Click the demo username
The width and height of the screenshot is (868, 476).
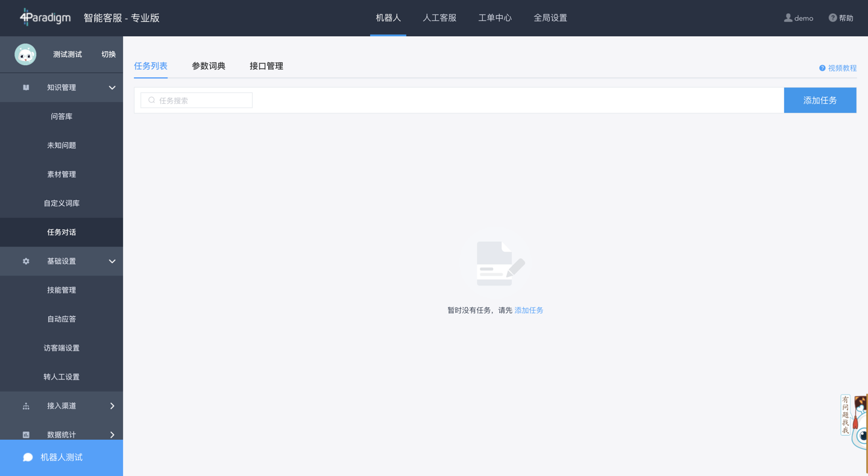click(x=804, y=18)
